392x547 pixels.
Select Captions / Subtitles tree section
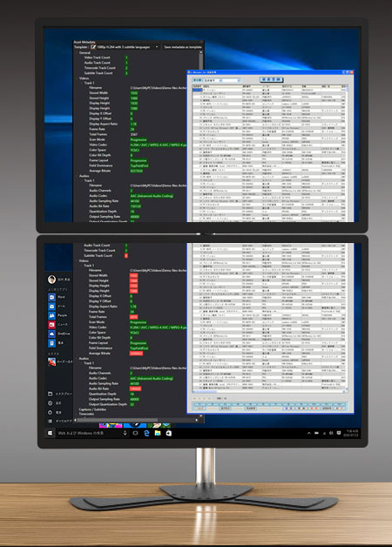(92, 409)
